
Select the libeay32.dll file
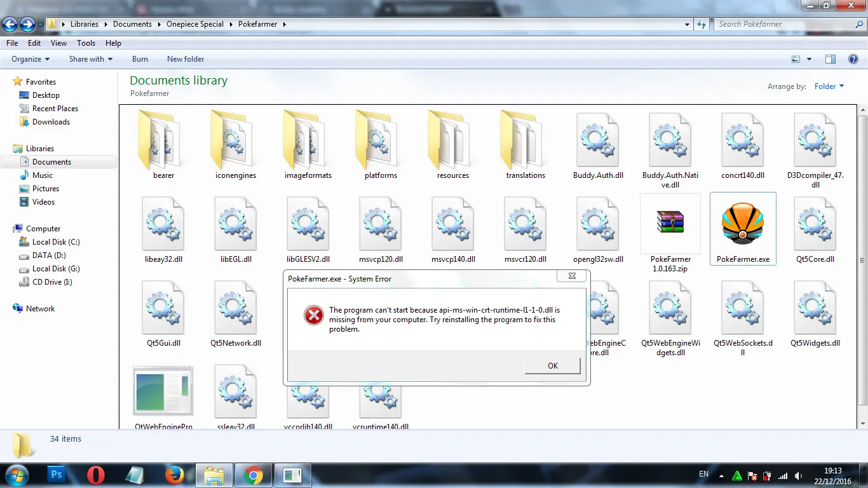click(163, 230)
